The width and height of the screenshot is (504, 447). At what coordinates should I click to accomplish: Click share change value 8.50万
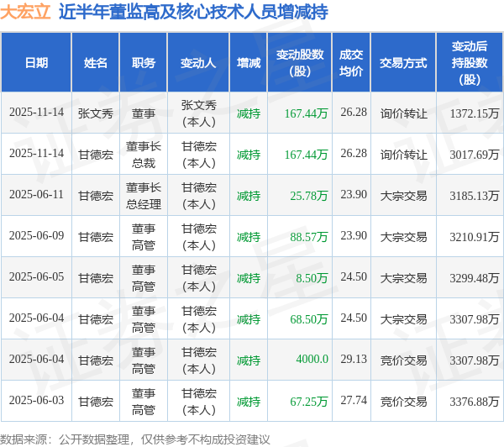[312, 278]
